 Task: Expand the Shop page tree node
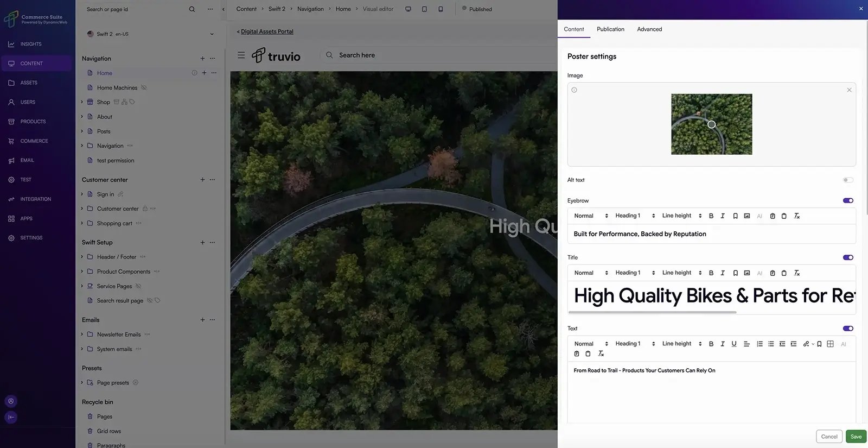82,102
